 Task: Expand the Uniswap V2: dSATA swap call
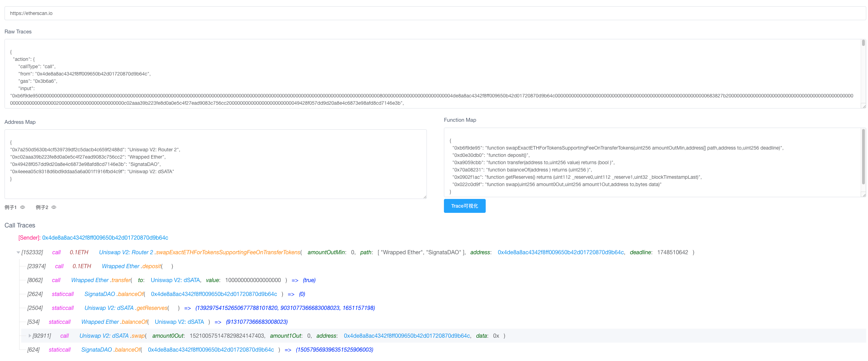tap(30, 336)
